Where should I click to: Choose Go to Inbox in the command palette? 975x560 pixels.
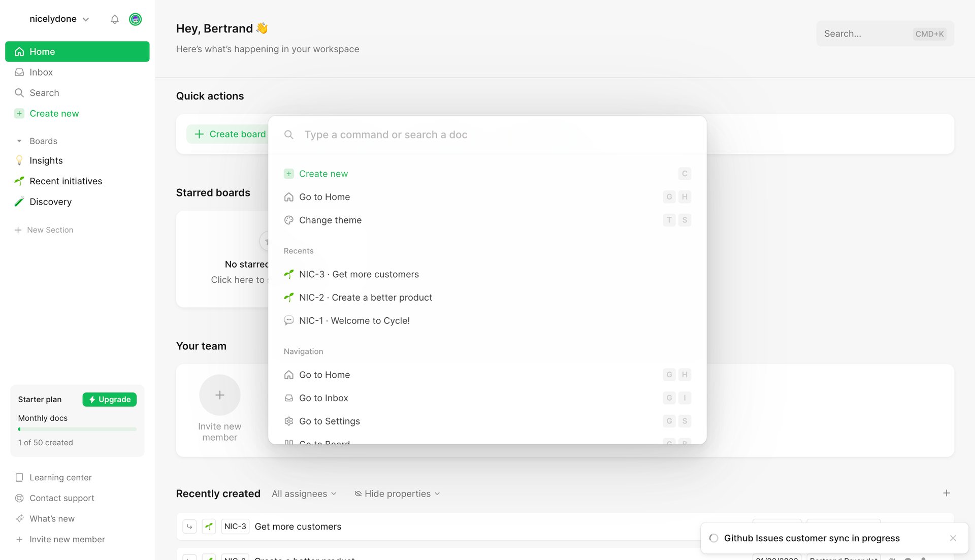[323, 398]
